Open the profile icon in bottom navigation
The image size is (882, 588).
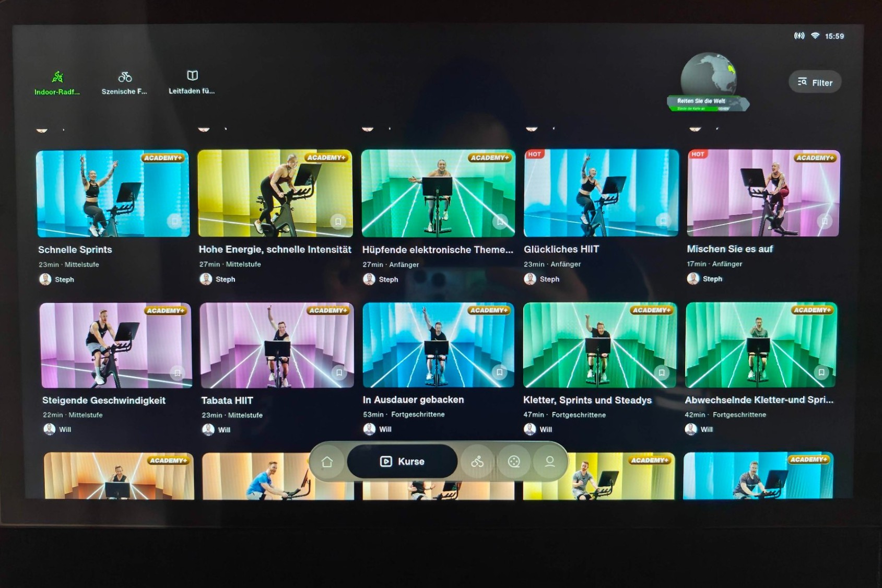coord(549,462)
